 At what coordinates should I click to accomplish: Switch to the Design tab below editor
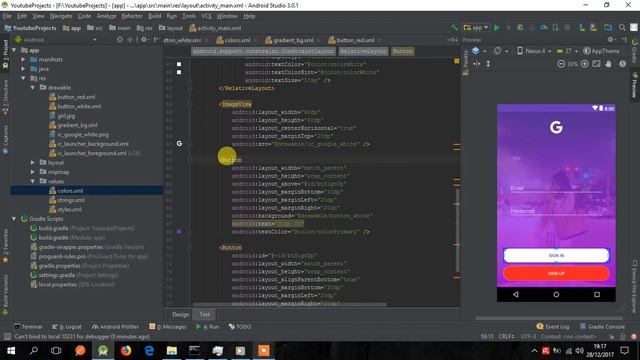tap(180, 314)
